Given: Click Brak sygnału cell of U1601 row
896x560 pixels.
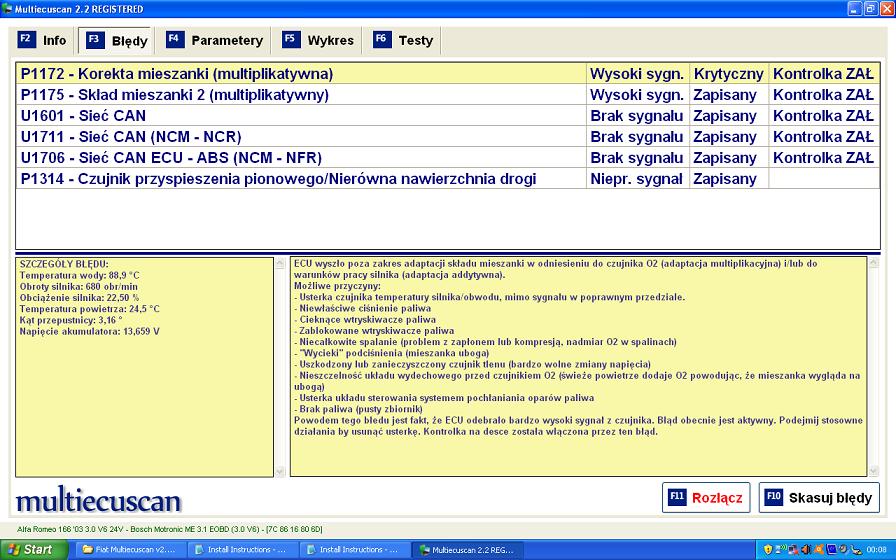Looking at the screenshot, I should point(637,116).
